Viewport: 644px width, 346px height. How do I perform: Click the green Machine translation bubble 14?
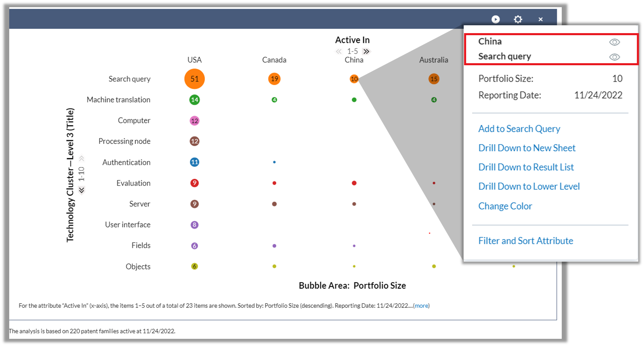pos(195,100)
